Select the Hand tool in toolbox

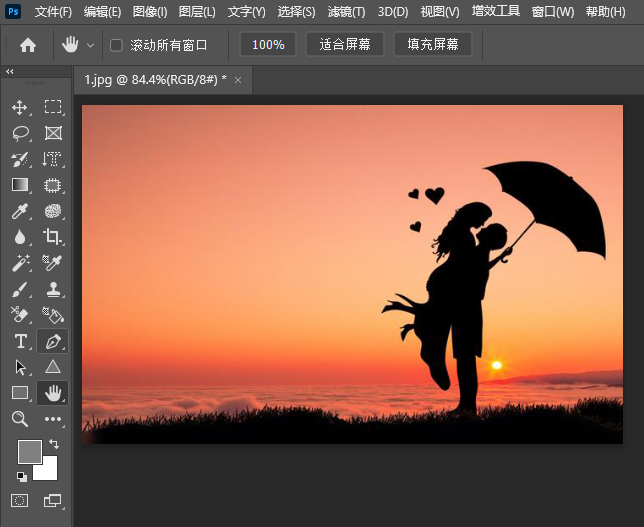(x=53, y=393)
